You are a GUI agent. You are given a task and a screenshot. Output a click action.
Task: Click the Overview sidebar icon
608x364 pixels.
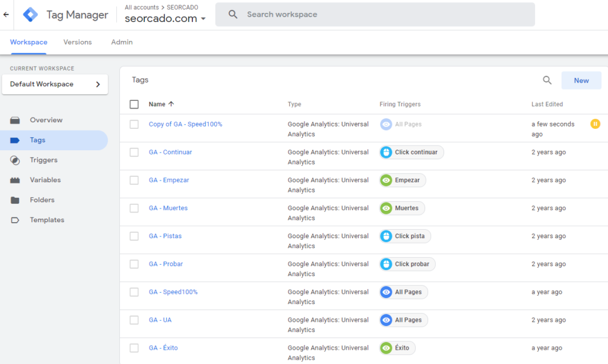click(x=15, y=120)
